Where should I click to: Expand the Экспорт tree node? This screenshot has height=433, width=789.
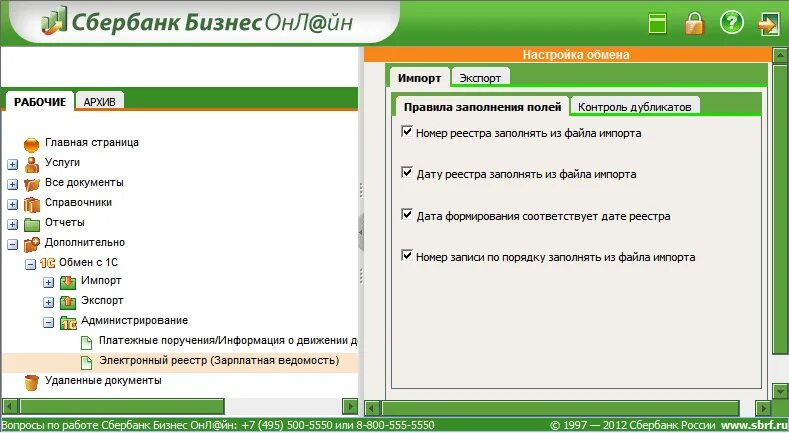tap(48, 303)
